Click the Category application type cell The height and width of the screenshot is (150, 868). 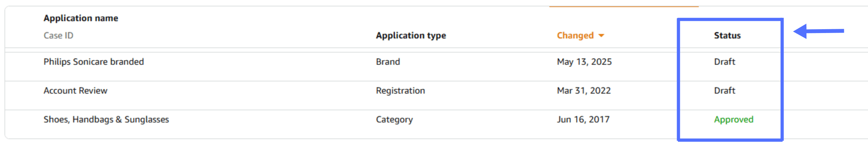(x=394, y=120)
